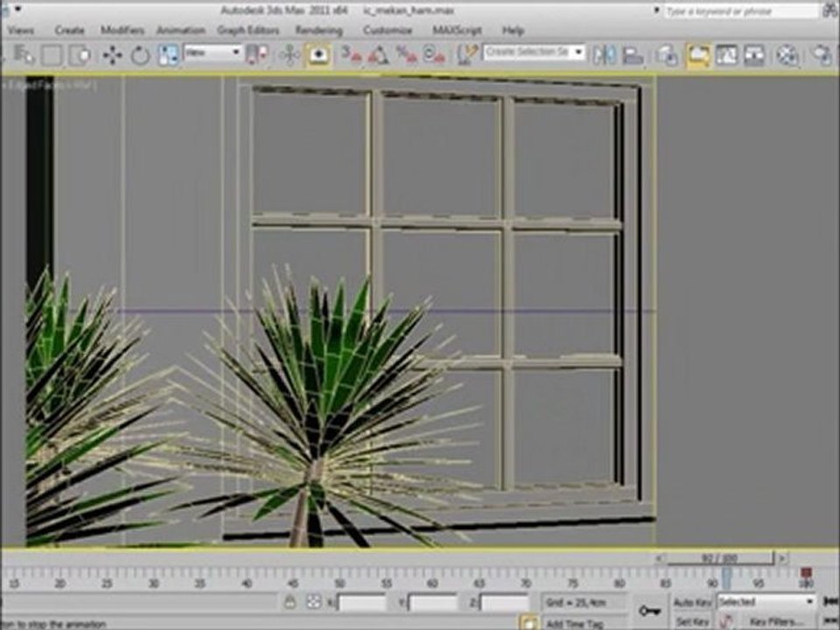The width and height of the screenshot is (840, 630).
Task: Click the Z coordinate field
Action: [x=504, y=603]
